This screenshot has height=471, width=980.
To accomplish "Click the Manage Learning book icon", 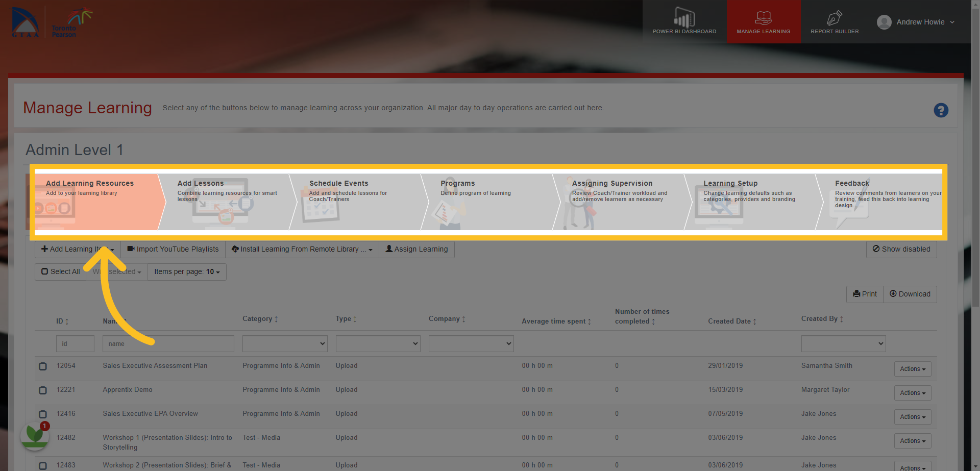I will click(x=763, y=18).
